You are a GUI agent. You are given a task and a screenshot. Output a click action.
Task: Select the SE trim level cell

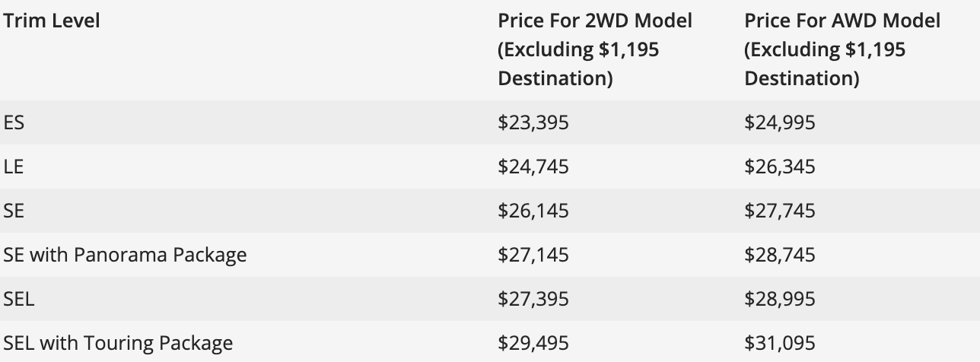tap(14, 211)
